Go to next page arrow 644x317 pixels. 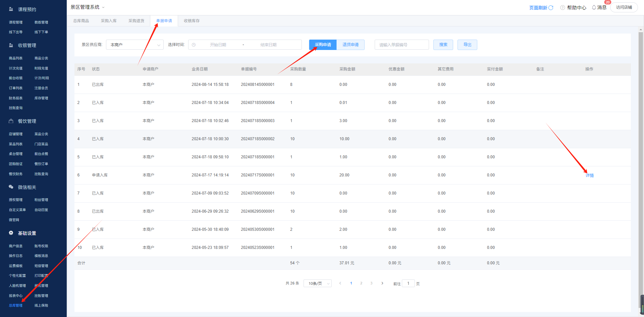point(382,283)
